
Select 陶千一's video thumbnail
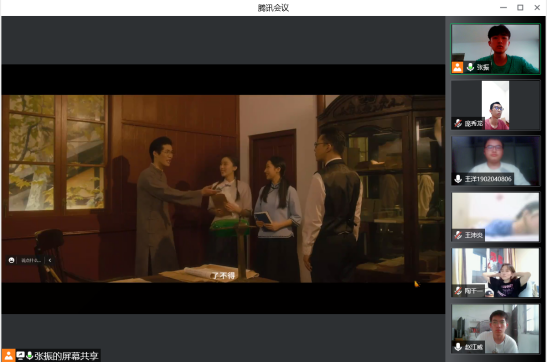click(495, 273)
